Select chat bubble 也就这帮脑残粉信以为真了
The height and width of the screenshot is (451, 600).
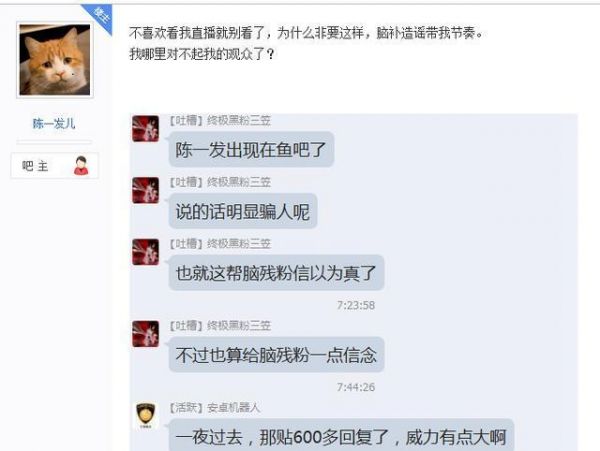(276, 273)
